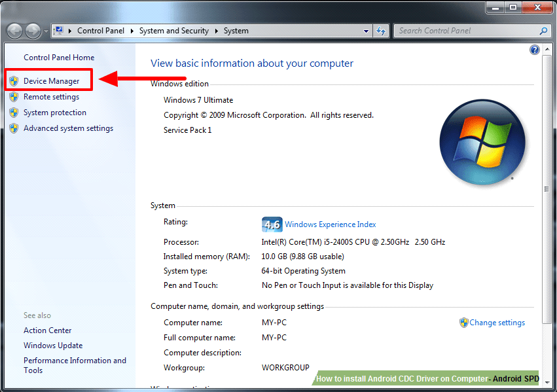Maximize the System window
Image resolution: width=557 pixels, height=392 pixels.
click(513, 7)
